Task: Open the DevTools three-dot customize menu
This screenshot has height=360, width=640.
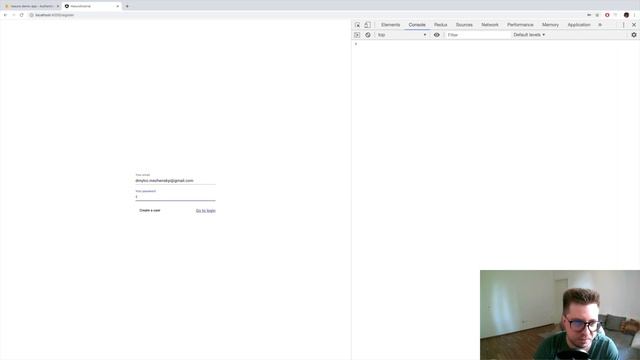Action: pyautogui.click(x=623, y=25)
